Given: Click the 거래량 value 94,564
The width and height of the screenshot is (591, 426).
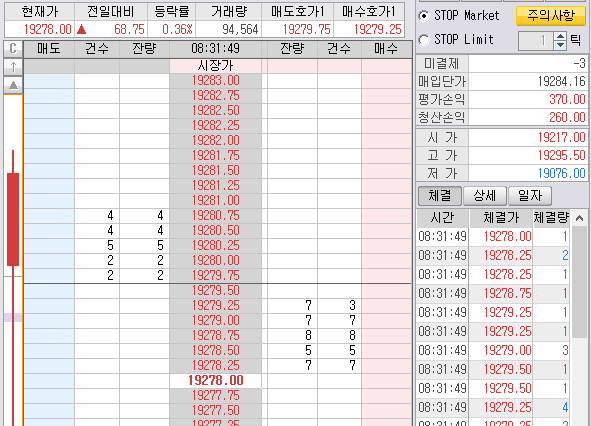Looking at the screenshot, I should [240, 29].
